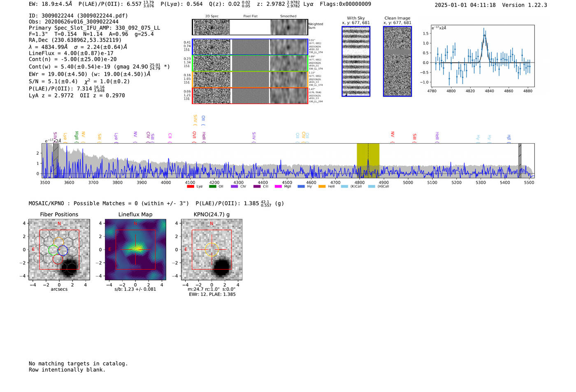The width and height of the screenshot is (576, 392).
Task: Click the Obs: 20200626v016 line
Action: pyautogui.click(x=74, y=22)
